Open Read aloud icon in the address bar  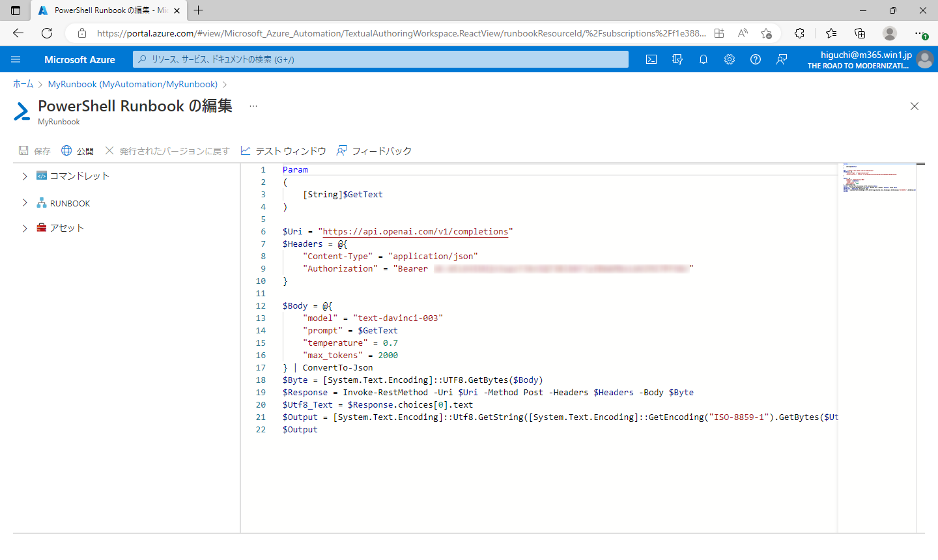click(743, 33)
